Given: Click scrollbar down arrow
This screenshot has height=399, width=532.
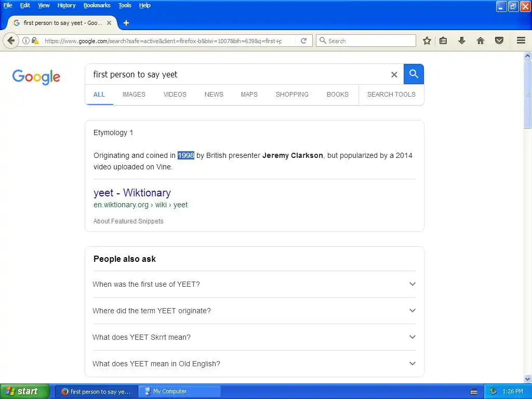Looking at the screenshot, I should [527, 379].
